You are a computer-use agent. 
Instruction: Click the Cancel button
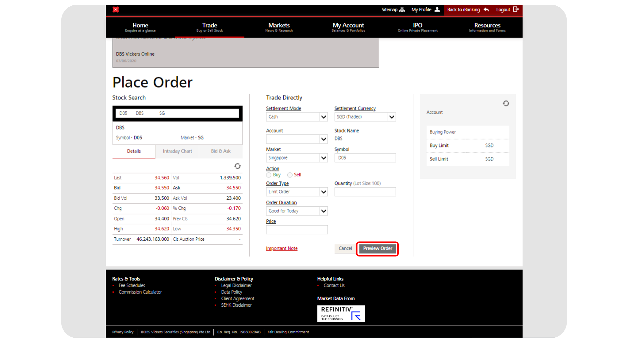[x=345, y=248]
